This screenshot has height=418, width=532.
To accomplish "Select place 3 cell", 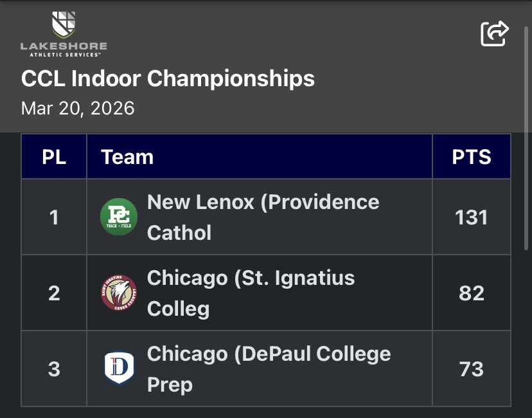I will 54,368.
